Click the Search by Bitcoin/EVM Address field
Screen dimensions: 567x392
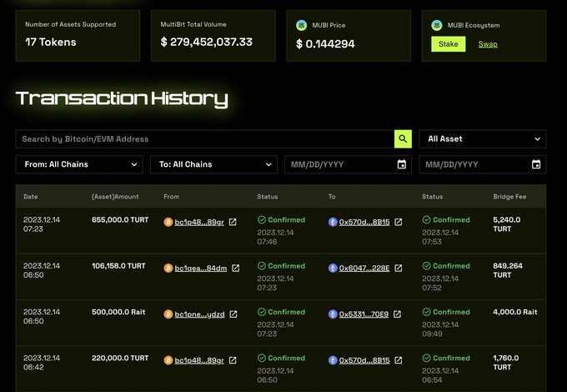click(x=204, y=139)
